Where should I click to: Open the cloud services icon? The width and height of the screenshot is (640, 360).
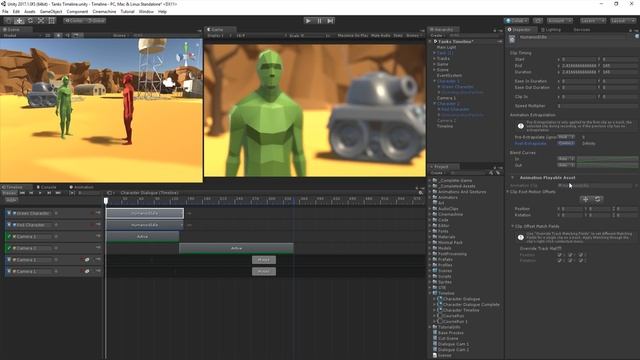[538, 20]
